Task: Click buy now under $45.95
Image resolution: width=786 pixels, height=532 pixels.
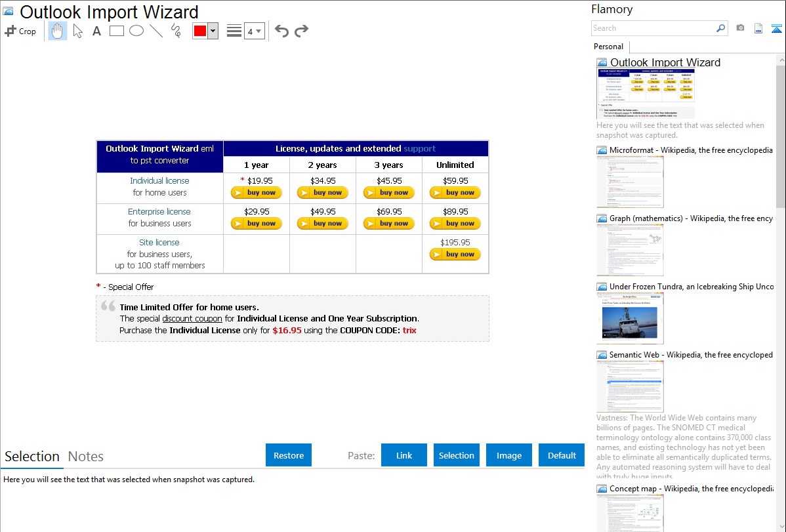Action: click(388, 193)
